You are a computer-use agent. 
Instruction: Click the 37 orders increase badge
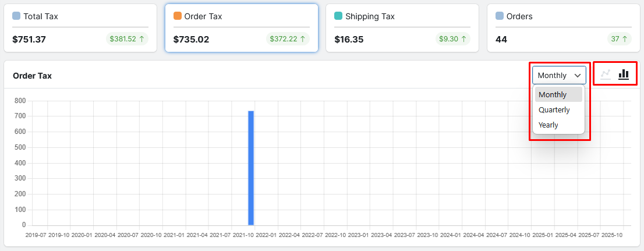[619, 39]
